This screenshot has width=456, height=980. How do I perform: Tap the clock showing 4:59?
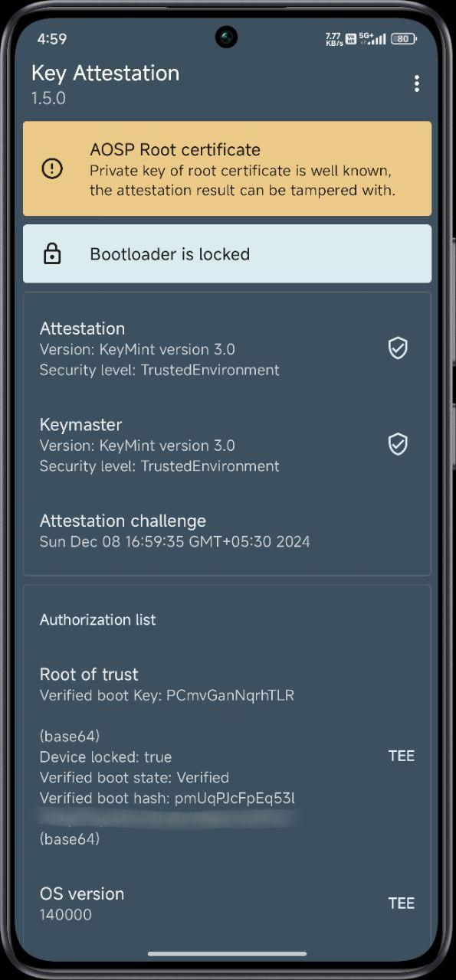[x=51, y=38]
